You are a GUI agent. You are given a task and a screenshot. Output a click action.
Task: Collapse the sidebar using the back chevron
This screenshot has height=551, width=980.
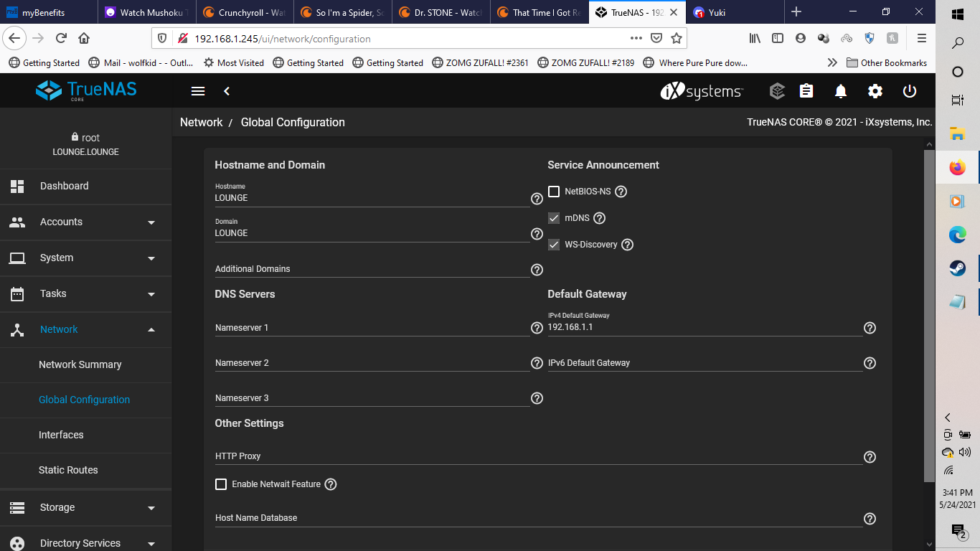pyautogui.click(x=227, y=91)
